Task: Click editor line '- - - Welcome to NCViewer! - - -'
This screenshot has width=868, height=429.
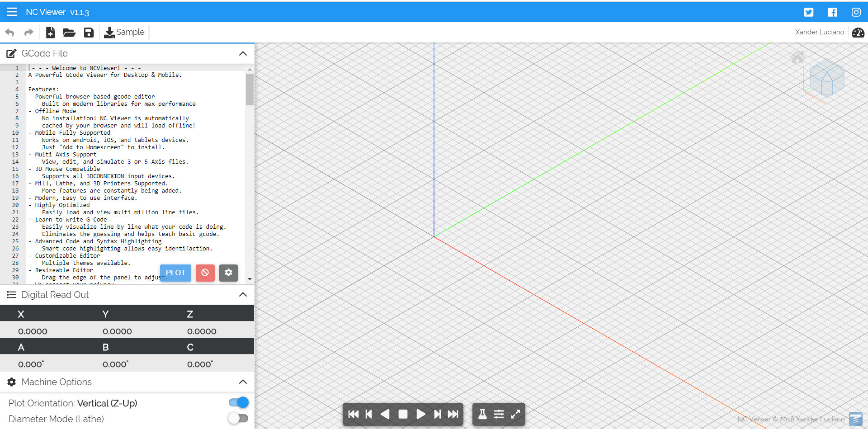Action: tap(86, 68)
